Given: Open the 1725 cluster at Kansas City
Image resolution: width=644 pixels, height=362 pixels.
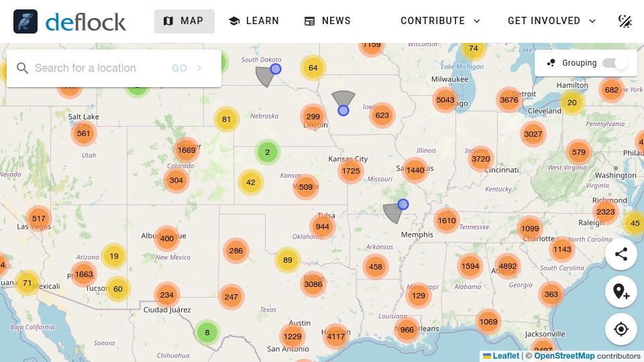Looking at the screenshot, I should pyautogui.click(x=351, y=171).
